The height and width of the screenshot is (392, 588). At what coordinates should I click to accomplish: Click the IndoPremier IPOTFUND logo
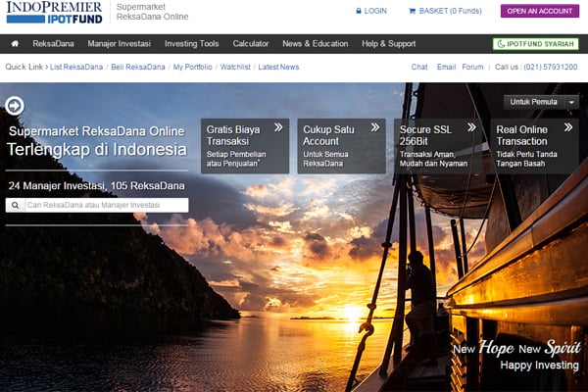pyautogui.click(x=53, y=13)
